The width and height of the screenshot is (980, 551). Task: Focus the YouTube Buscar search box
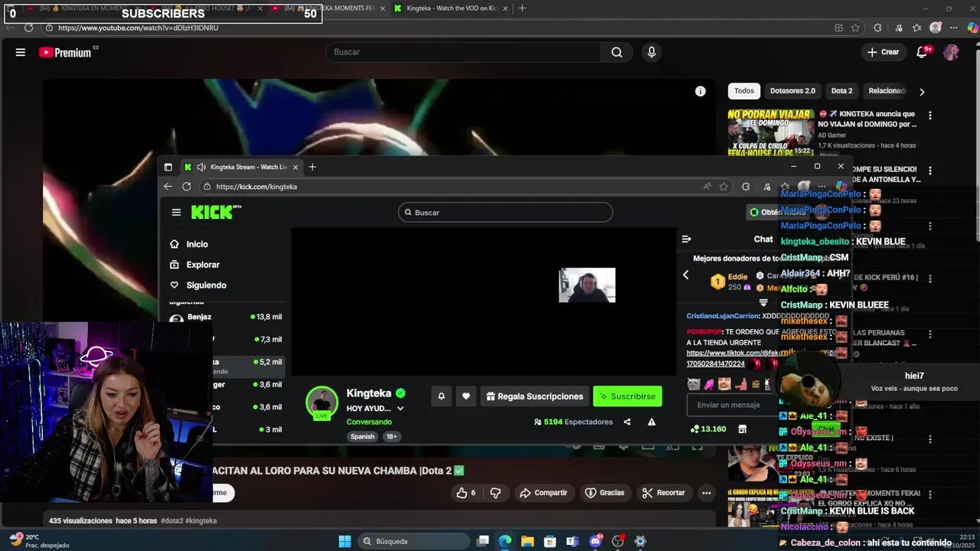[x=464, y=52]
